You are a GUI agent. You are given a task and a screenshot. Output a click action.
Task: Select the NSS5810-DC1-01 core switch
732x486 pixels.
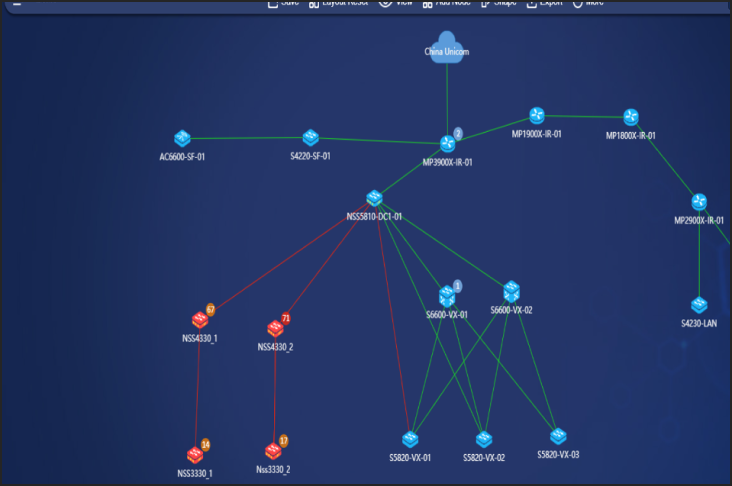[374, 198]
